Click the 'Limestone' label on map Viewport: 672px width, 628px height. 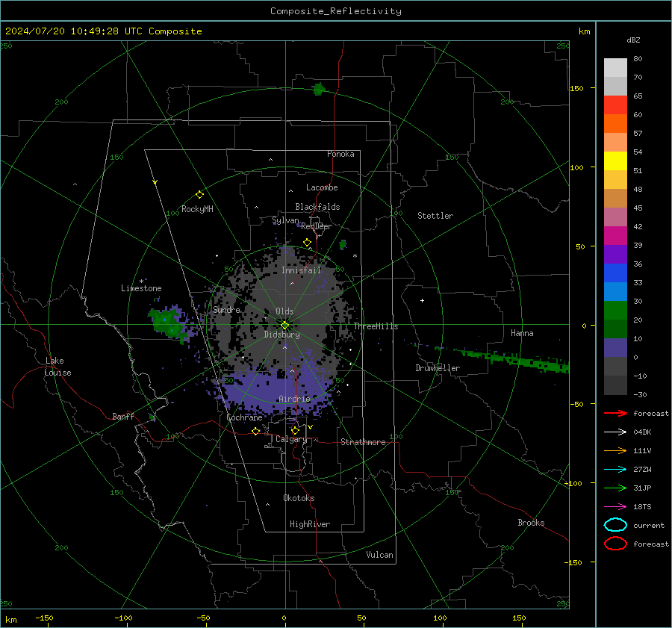click(x=141, y=288)
